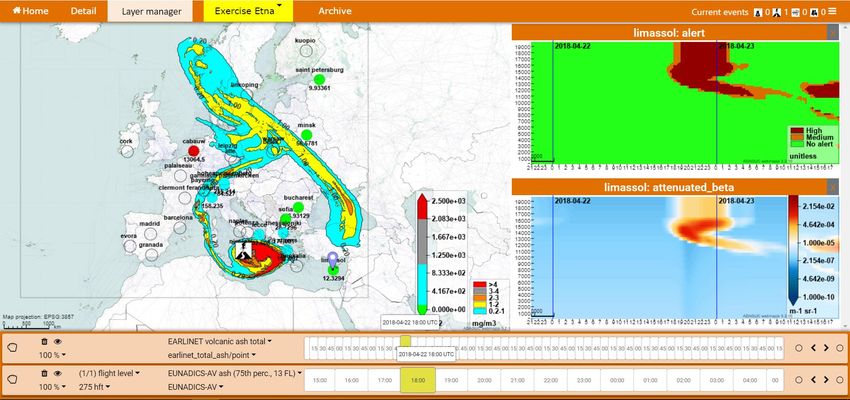Image resolution: width=850 pixels, height=400 pixels.
Task: Select the madrid station circle
Action: pos(150,234)
